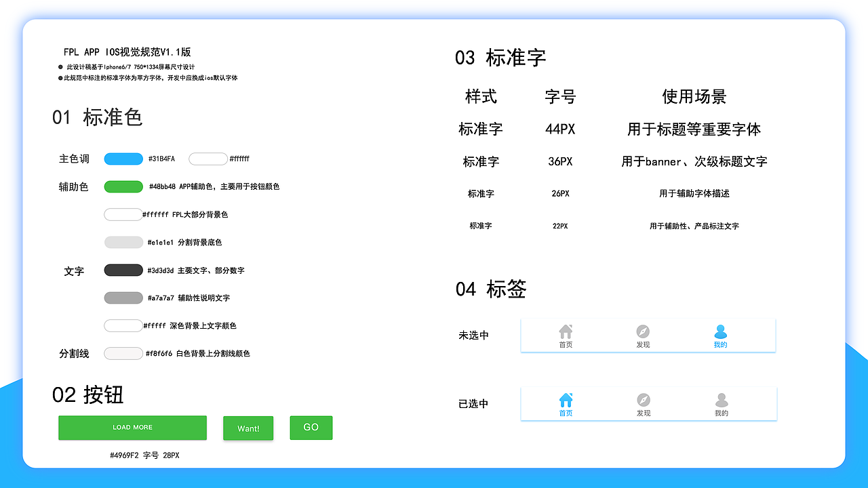Click the #3d3d3d 主要文字、部分数字 text
Screen dimensions: 868x488
[196, 270]
